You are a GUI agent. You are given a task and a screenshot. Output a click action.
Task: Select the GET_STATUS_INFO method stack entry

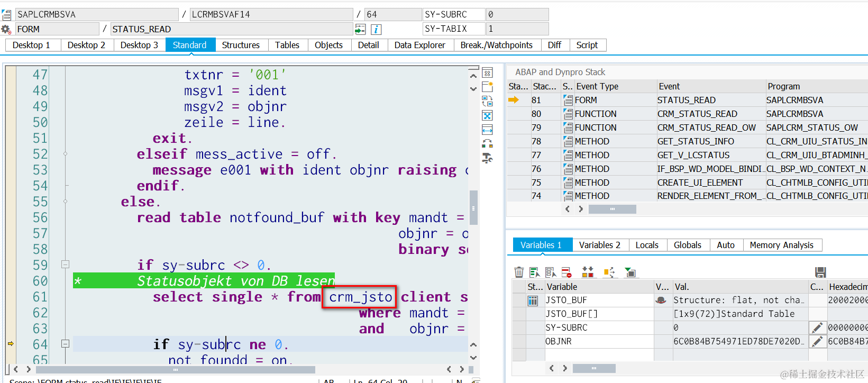[687, 141]
